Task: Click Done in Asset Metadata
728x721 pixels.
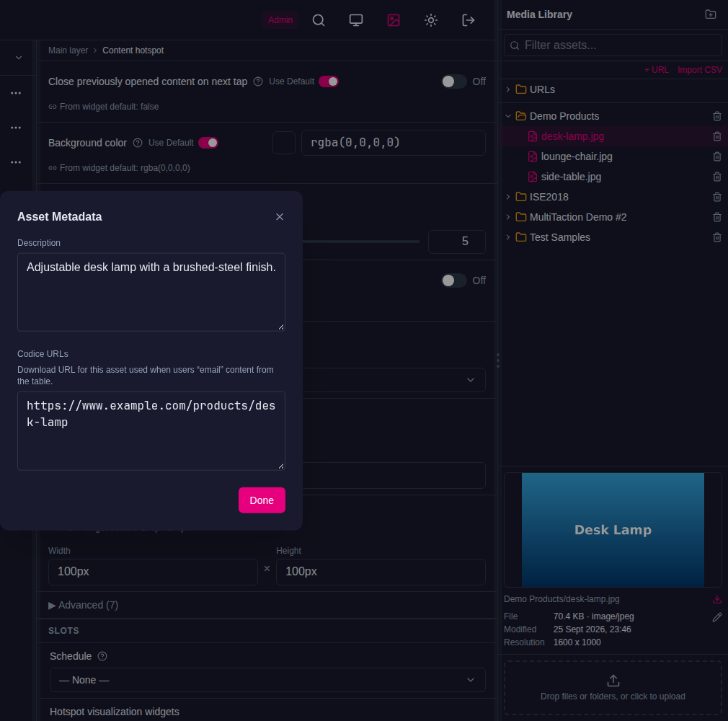Action: (262, 500)
